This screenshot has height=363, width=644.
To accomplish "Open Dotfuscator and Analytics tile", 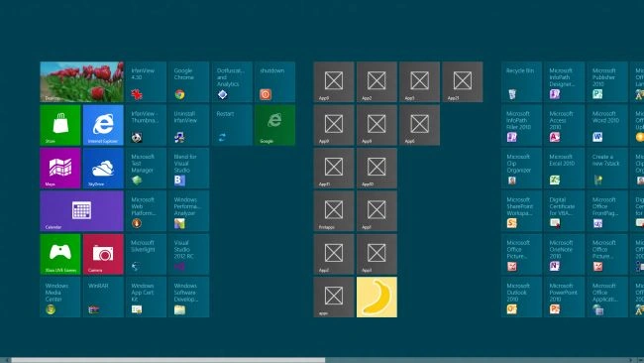I will point(232,81).
